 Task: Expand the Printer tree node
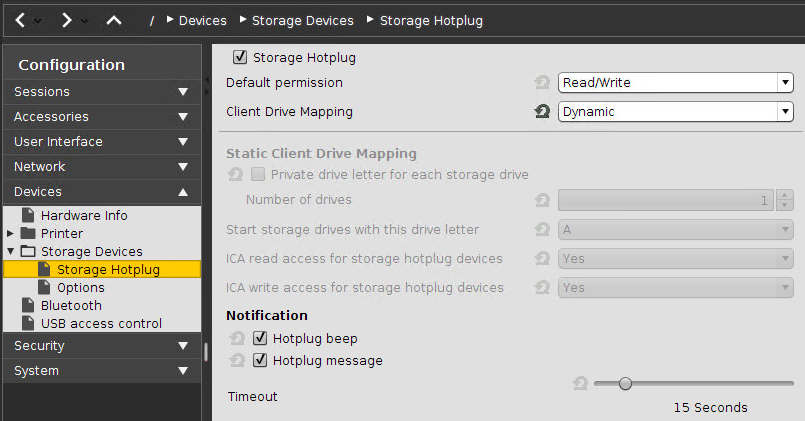10,233
